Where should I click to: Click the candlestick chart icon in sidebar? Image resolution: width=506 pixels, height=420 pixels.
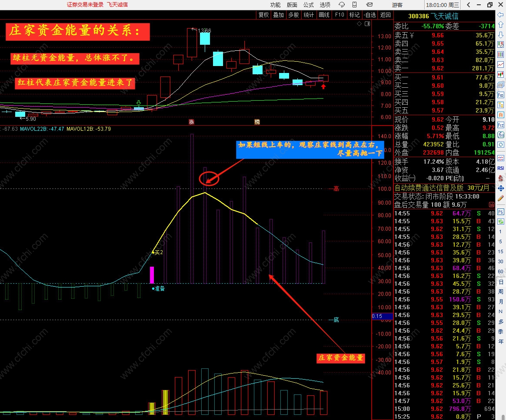tap(501, 75)
